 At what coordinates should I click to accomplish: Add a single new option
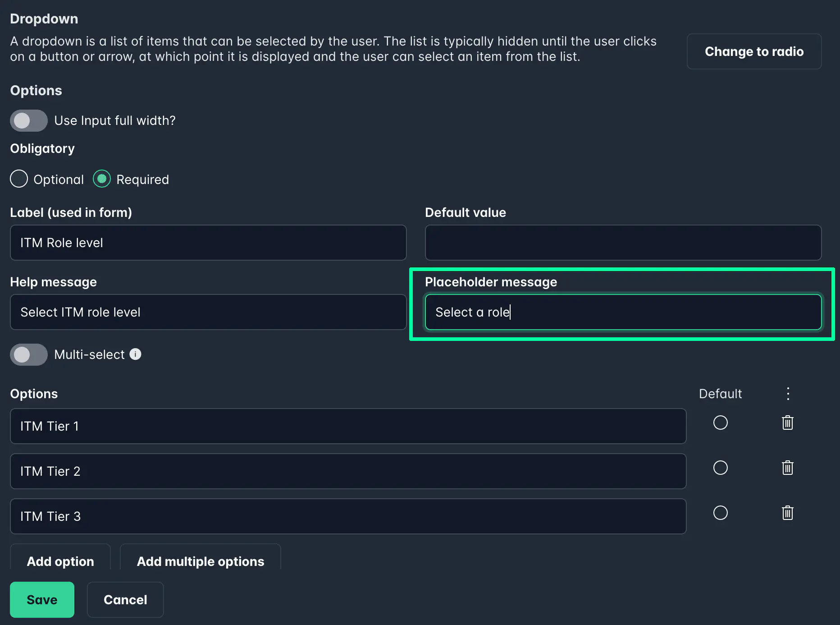(x=60, y=561)
